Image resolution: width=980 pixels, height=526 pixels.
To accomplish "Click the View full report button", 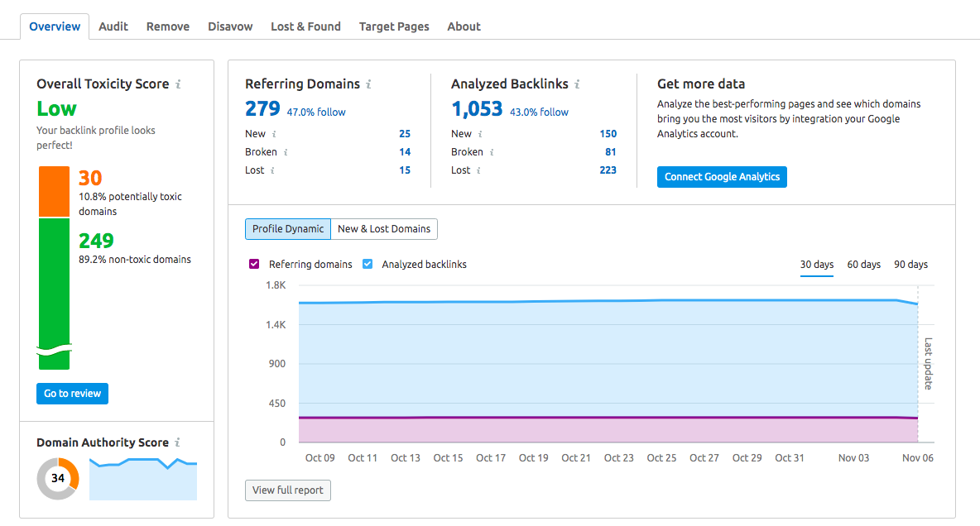I will click(x=288, y=490).
